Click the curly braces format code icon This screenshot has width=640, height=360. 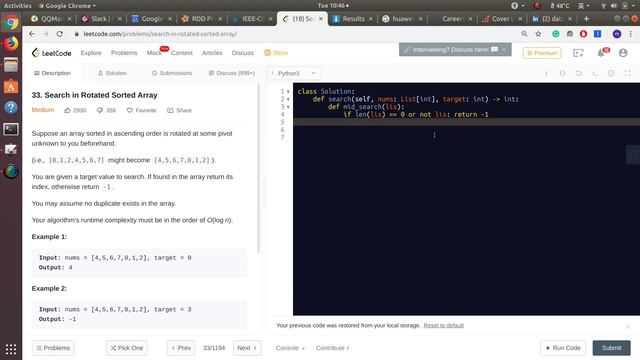click(562, 73)
